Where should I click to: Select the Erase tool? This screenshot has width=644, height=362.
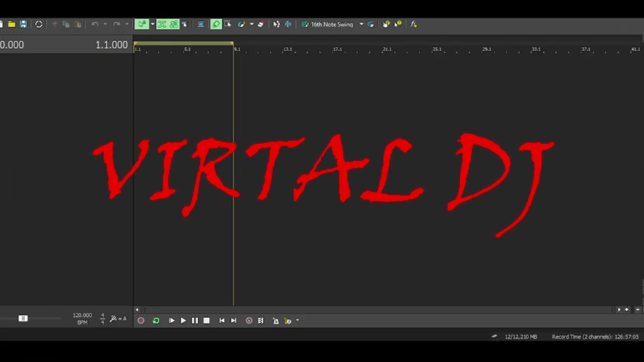[x=261, y=24]
